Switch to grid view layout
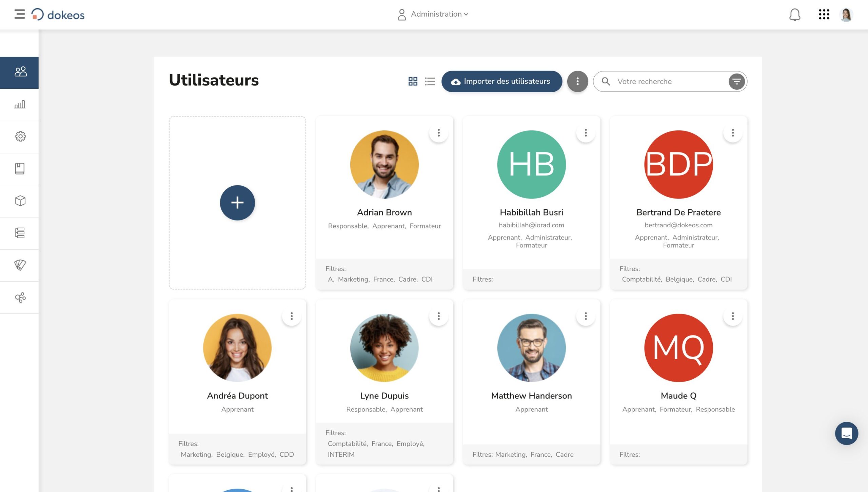Image resolution: width=868 pixels, height=492 pixels. pyautogui.click(x=413, y=81)
